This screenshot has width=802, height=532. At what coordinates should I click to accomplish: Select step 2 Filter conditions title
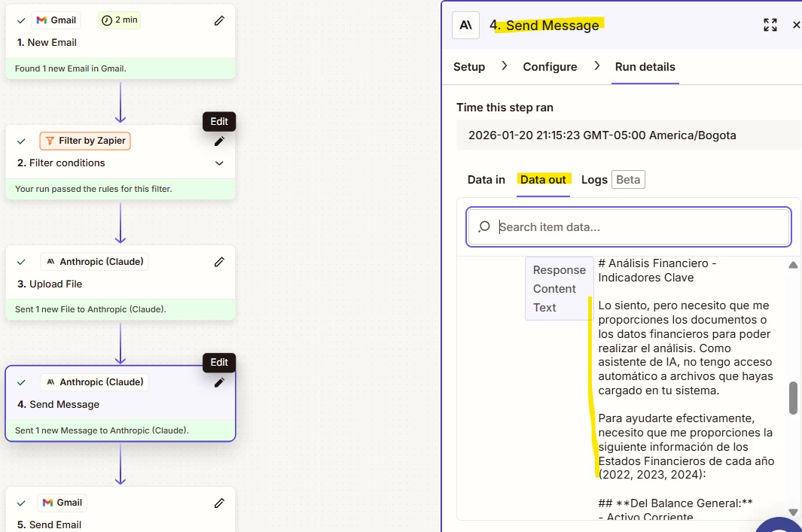(x=61, y=163)
